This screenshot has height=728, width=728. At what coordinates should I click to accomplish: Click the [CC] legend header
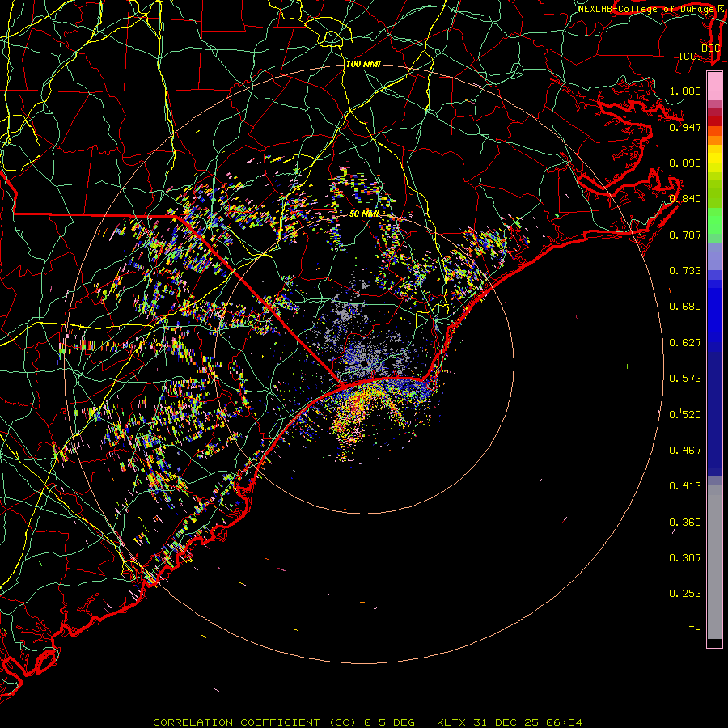tap(691, 56)
